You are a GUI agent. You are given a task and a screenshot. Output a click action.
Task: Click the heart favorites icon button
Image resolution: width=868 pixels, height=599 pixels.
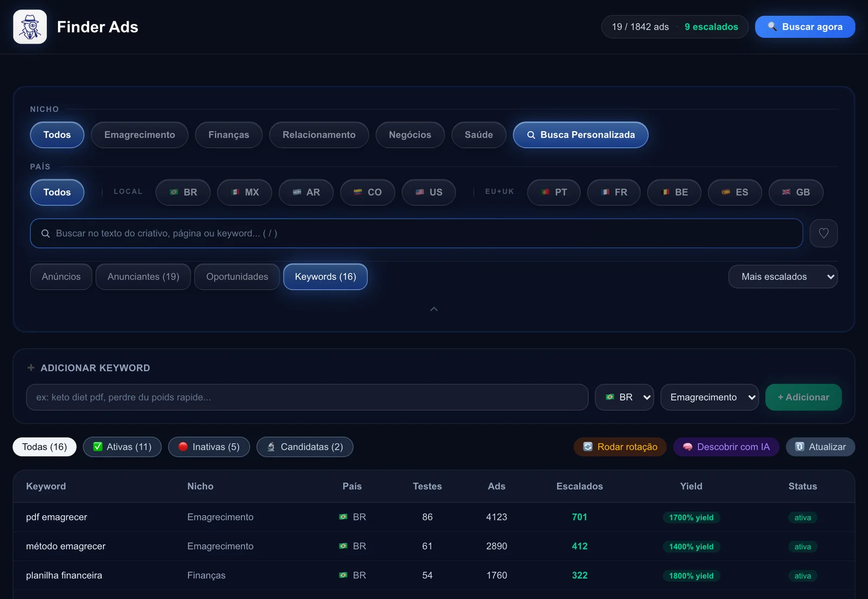[x=824, y=233]
